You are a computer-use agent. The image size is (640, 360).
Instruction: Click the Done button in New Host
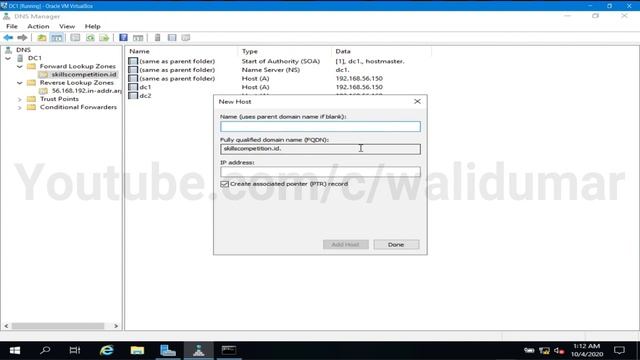pos(396,244)
